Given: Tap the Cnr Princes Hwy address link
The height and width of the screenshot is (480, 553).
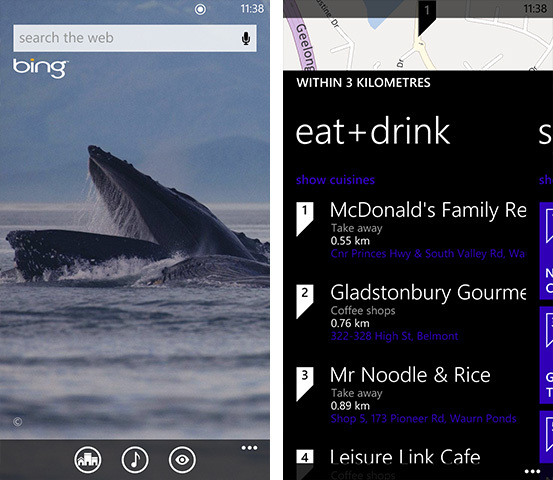Looking at the screenshot, I should pyautogui.click(x=427, y=254).
